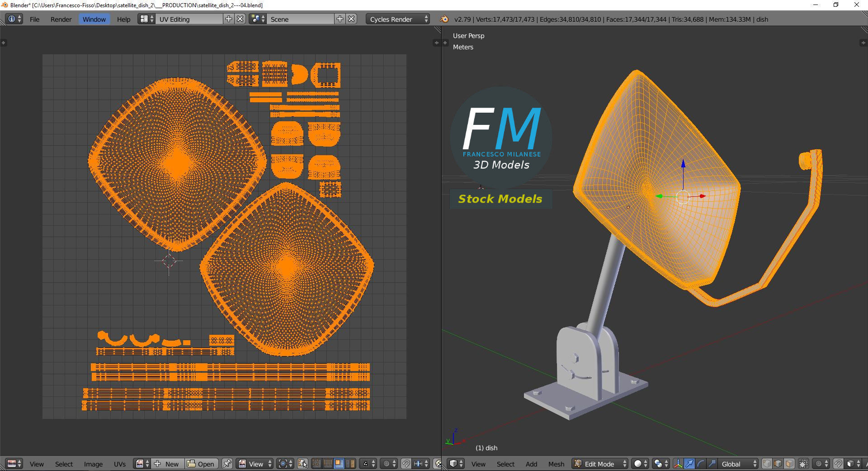Open the 3D viewport View menu
The image size is (868, 471).
pyautogui.click(x=478, y=464)
